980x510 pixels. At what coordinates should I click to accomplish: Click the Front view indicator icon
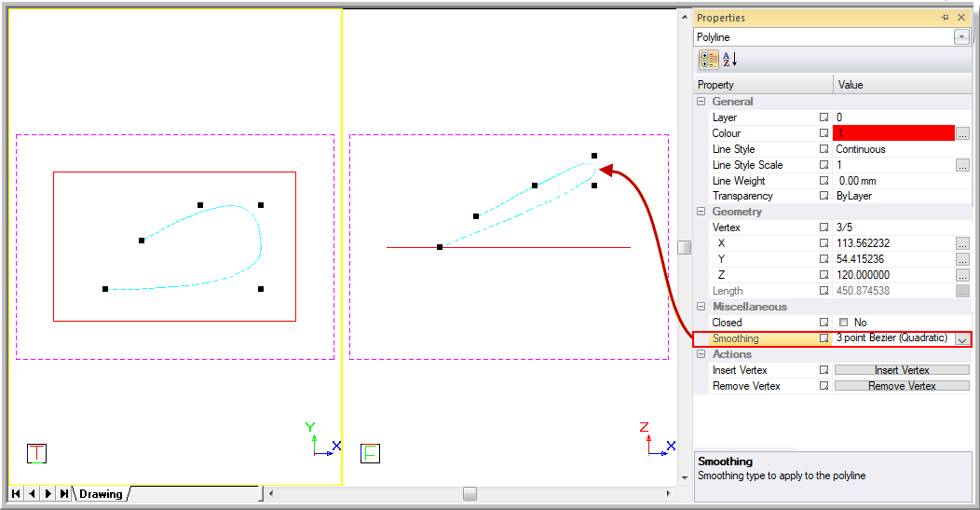point(370,454)
